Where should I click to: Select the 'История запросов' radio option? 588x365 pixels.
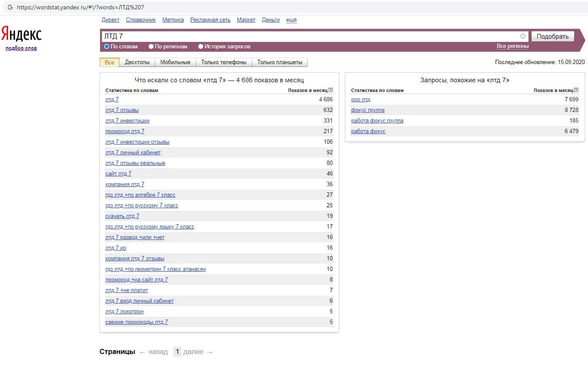coord(201,47)
